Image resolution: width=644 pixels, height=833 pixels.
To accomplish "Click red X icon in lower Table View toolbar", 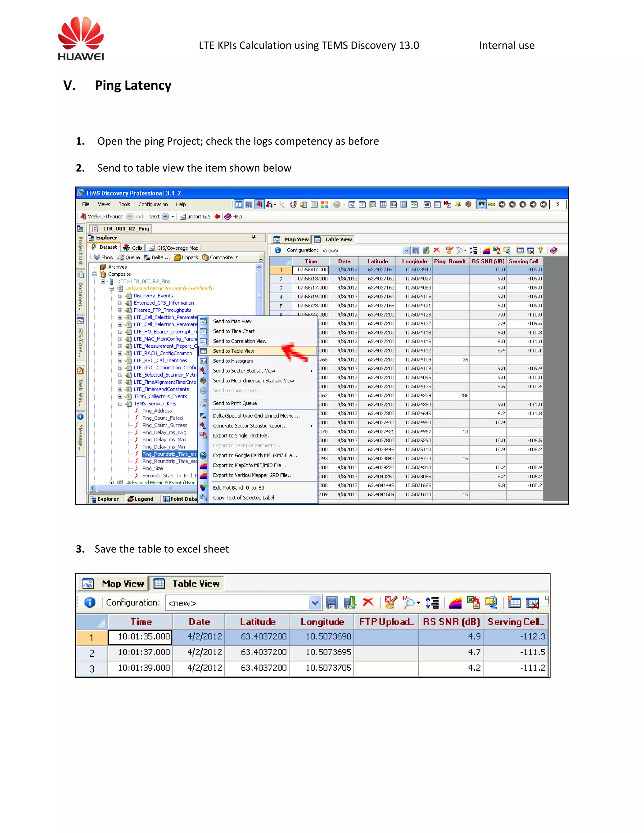I will pyautogui.click(x=368, y=602).
